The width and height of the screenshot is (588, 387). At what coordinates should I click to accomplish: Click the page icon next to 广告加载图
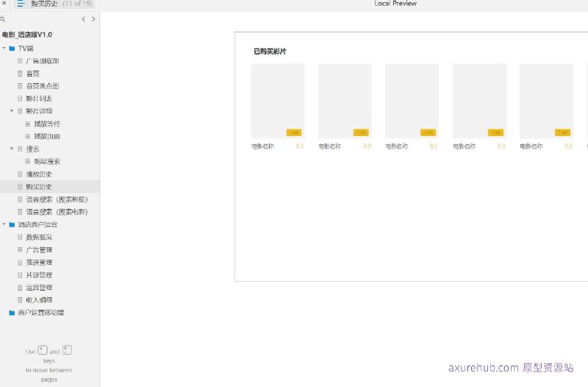coord(20,61)
